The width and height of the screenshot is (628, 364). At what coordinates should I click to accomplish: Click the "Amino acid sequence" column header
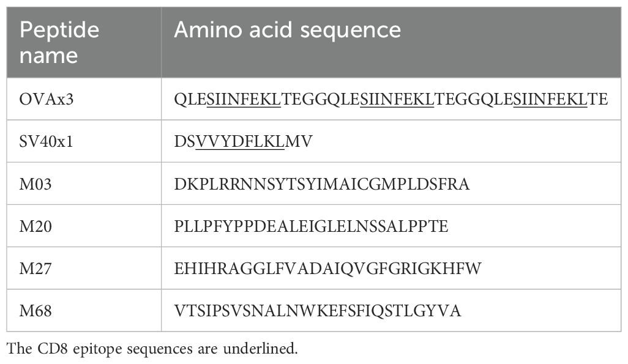pyautogui.click(x=287, y=30)
